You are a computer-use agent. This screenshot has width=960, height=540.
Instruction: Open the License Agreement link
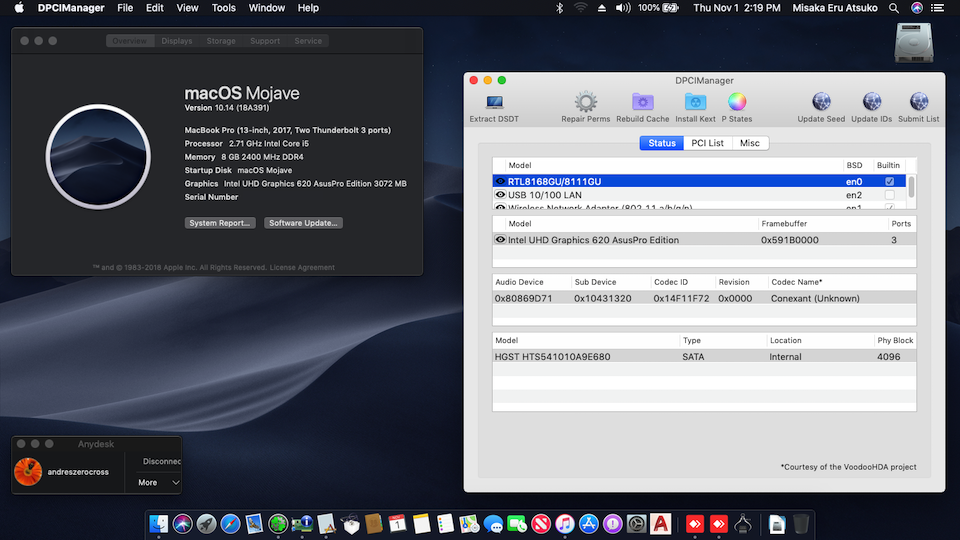click(x=302, y=268)
